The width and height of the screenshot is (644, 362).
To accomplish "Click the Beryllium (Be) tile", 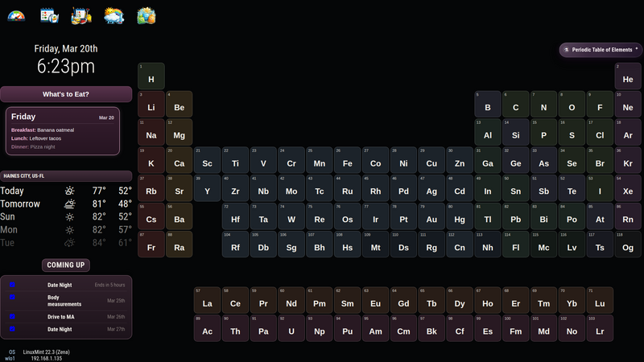I will coord(179,104).
